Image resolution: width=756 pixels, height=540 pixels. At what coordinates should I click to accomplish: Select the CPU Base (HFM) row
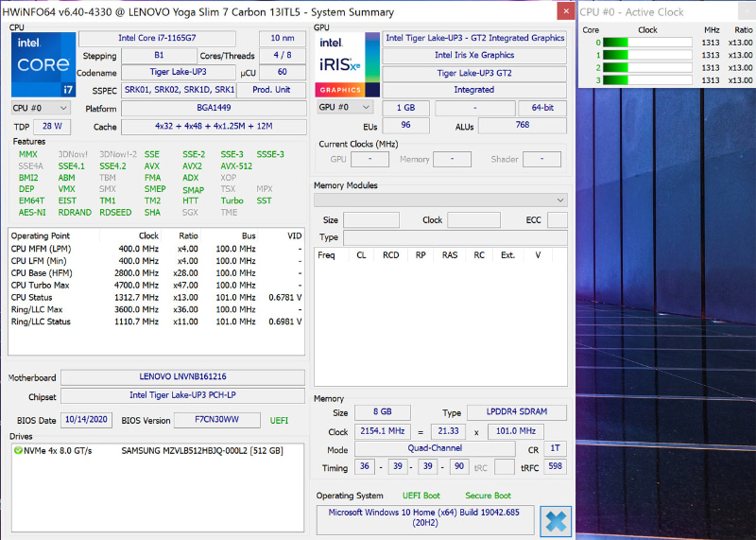156,273
